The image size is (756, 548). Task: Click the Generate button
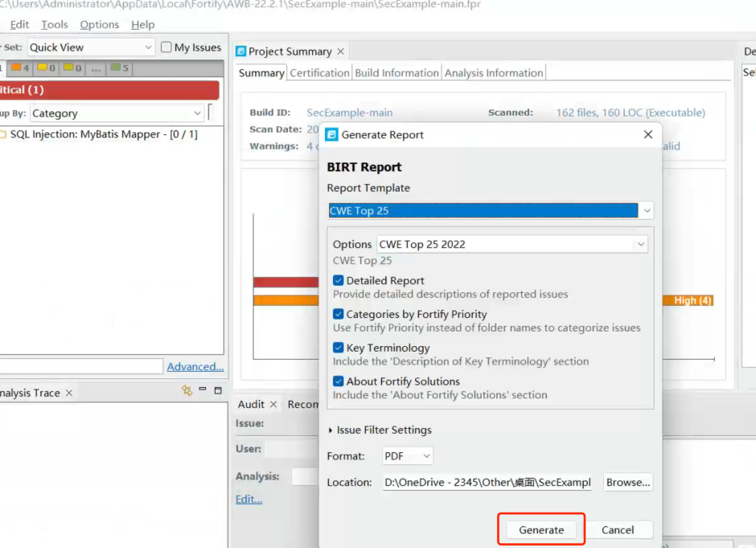coord(541,529)
